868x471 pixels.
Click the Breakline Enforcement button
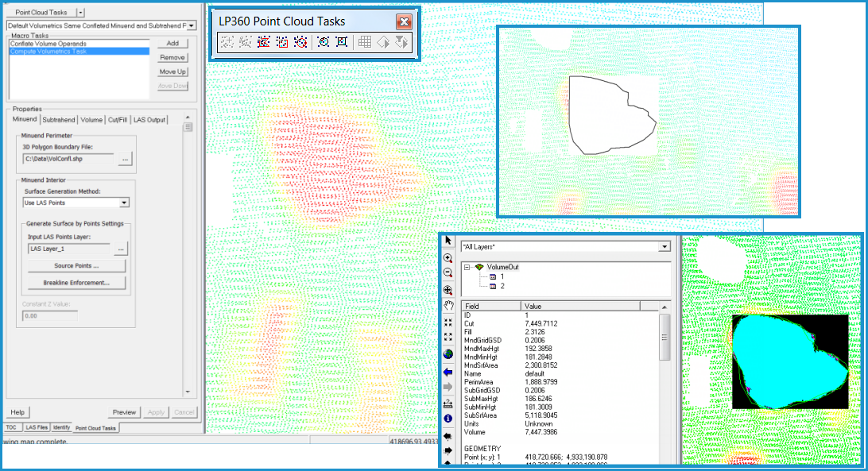(x=76, y=283)
